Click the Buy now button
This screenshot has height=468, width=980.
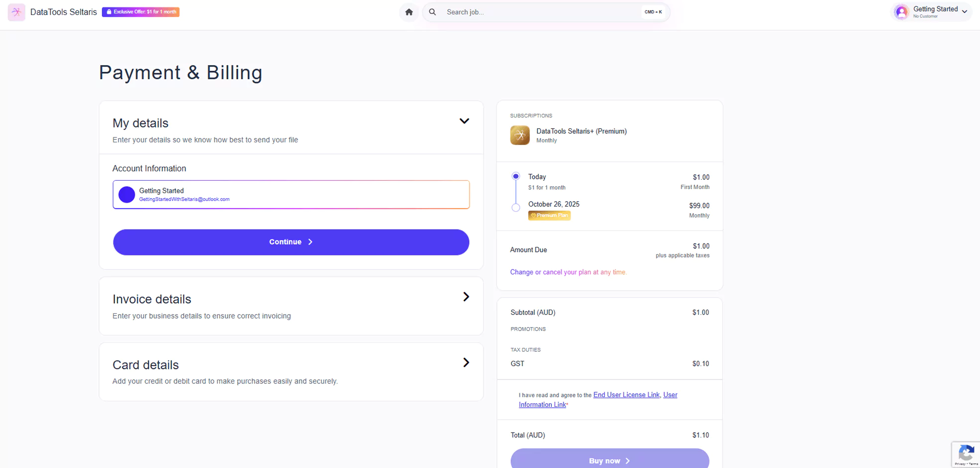click(x=609, y=460)
